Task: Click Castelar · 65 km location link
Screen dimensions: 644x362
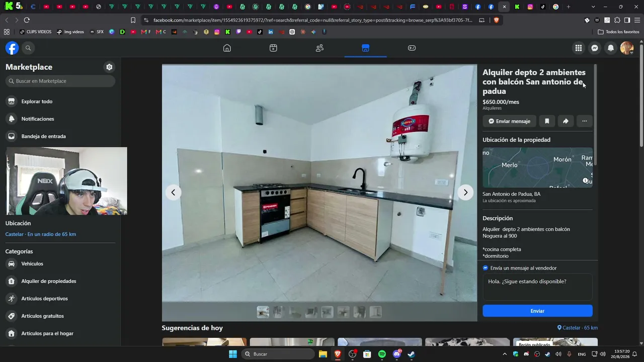Action: 578,328
